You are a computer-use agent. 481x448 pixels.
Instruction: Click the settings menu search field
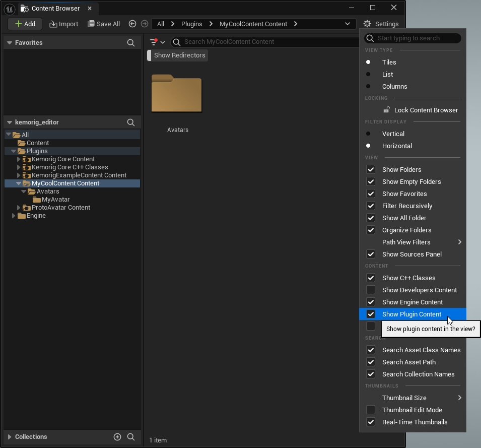pyautogui.click(x=417, y=38)
